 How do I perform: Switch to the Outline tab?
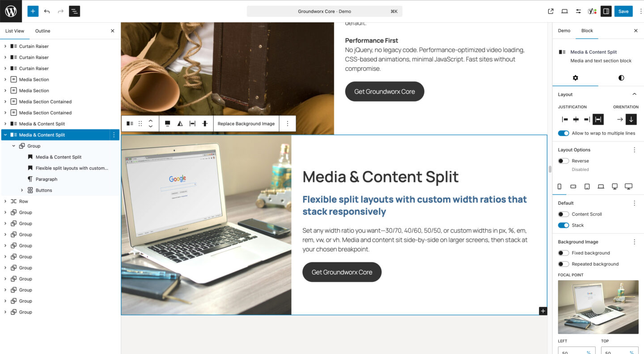point(42,31)
